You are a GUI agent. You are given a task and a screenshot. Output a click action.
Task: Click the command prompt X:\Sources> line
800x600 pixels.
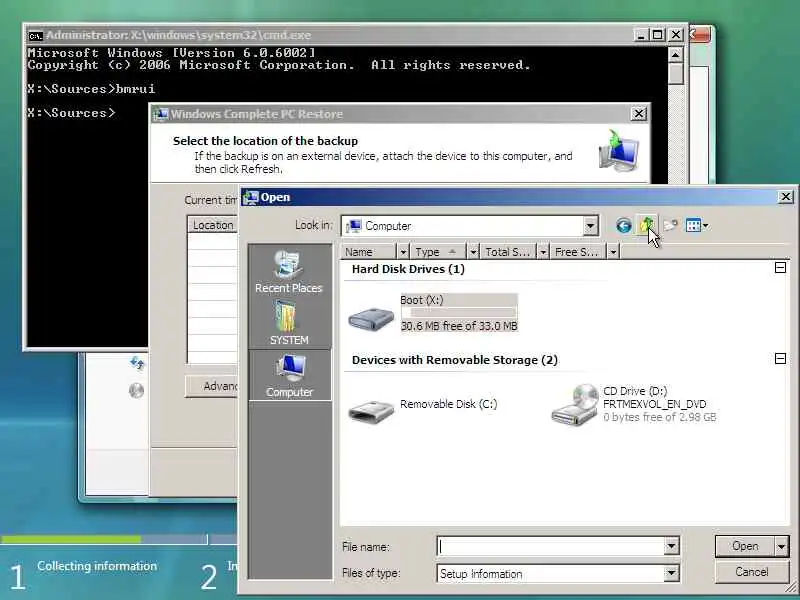71,113
